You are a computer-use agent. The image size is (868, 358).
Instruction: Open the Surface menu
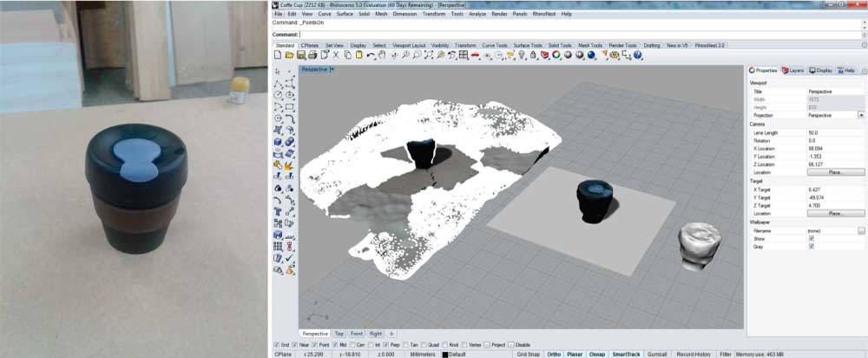click(x=345, y=14)
